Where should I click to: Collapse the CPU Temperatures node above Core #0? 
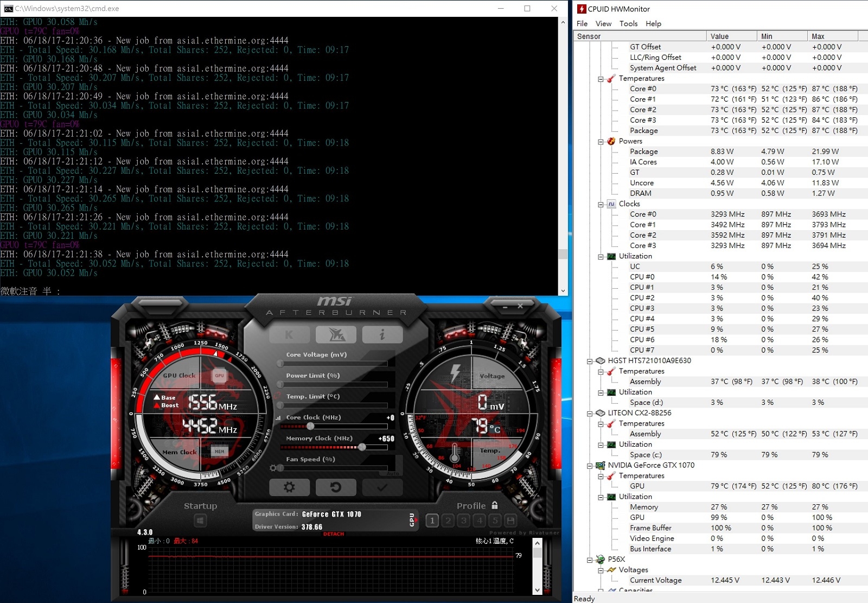(601, 79)
